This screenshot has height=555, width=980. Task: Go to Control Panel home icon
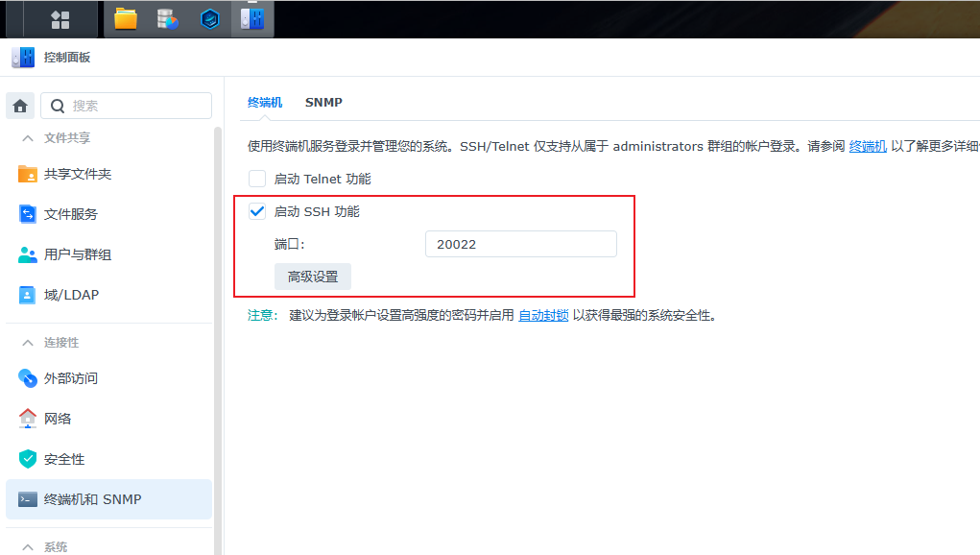pyautogui.click(x=21, y=106)
